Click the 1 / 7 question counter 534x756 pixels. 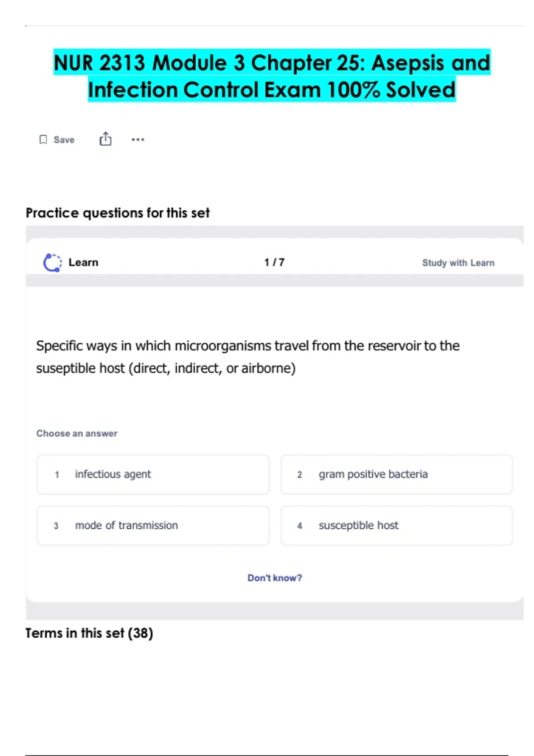pos(274,262)
